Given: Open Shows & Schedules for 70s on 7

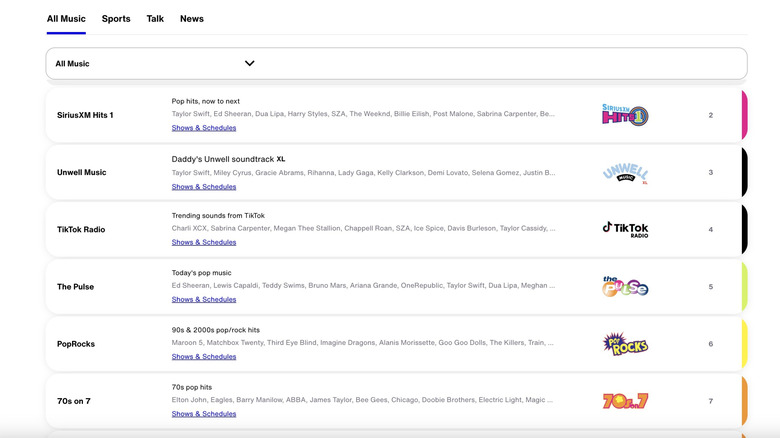Looking at the screenshot, I should [204, 413].
